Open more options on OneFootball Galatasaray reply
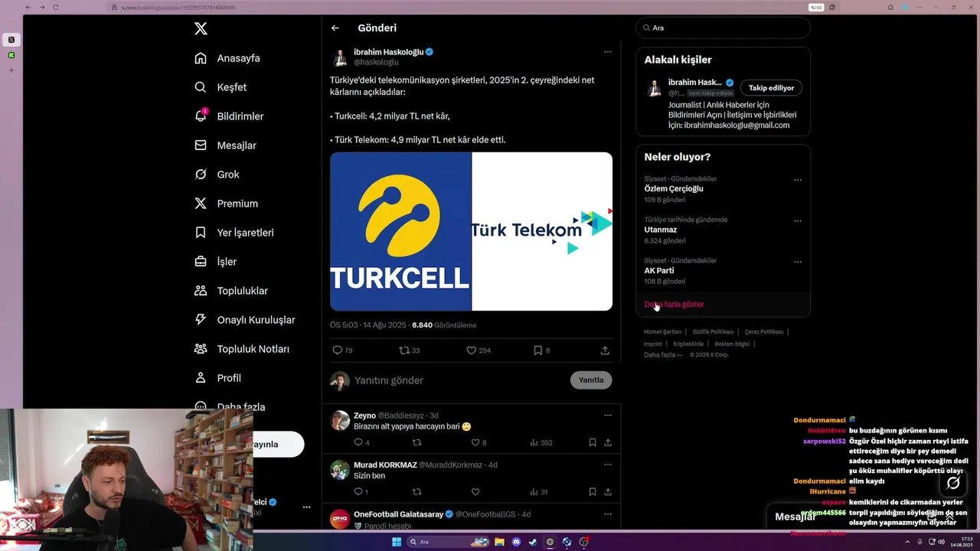The width and height of the screenshot is (980, 551). point(608,514)
